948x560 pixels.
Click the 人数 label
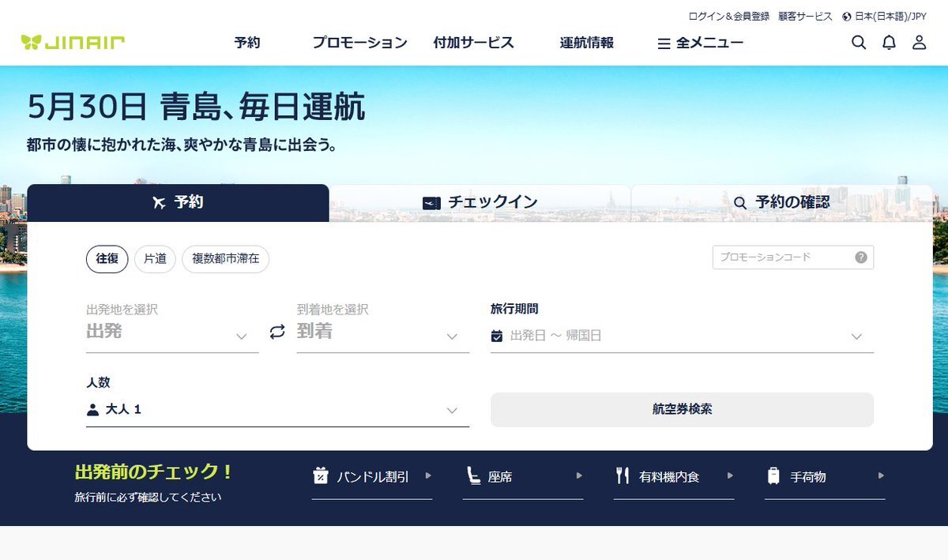pyautogui.click(x=98, y=382)
